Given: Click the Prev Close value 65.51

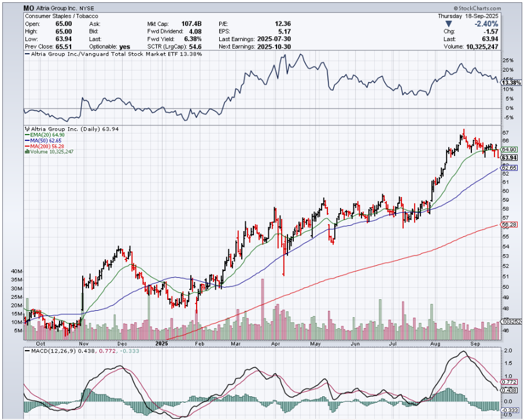Looking at the screenshot, I should [64, 47].
